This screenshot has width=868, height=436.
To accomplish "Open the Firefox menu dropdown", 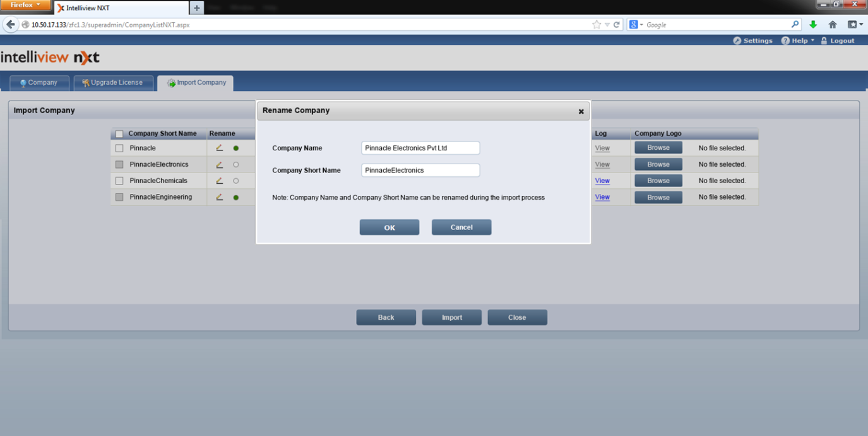I will point(25,5).
